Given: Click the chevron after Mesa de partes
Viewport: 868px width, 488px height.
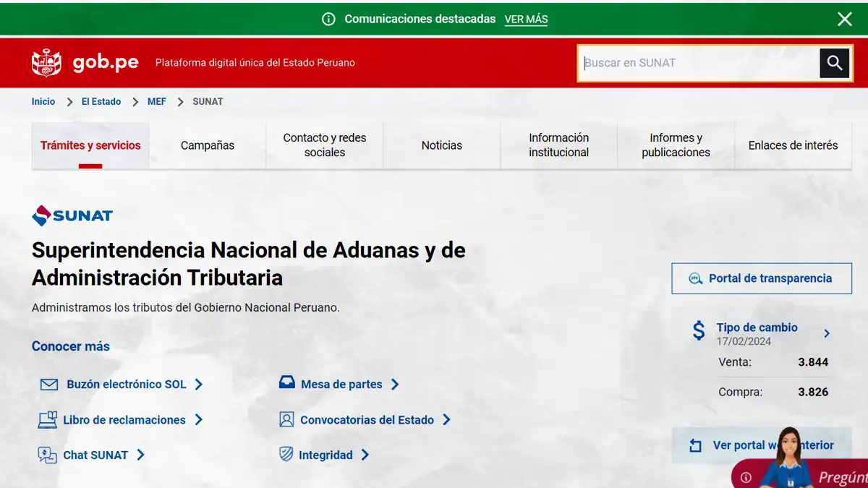Looking at the screenshot, I should [395, 385].
